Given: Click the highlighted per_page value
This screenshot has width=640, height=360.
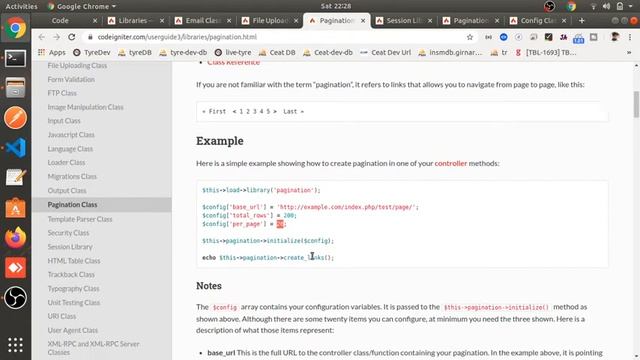Looking at the screenshot, I should point(280,224).
